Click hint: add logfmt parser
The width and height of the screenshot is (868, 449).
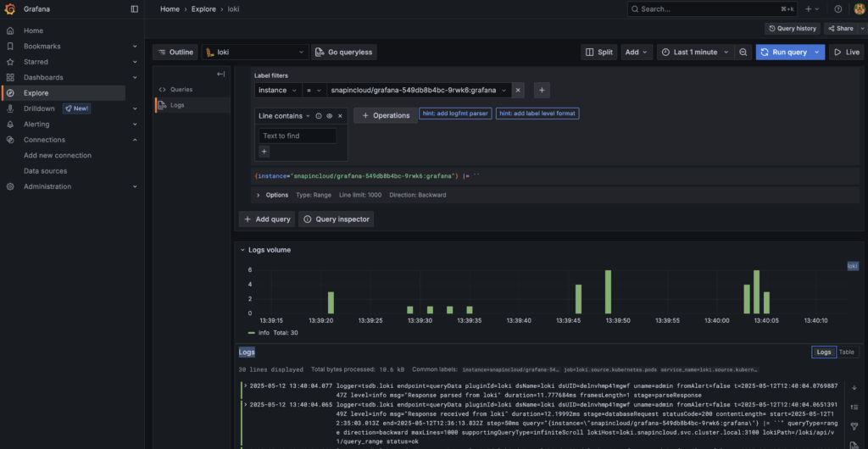[x=455, y=114]
